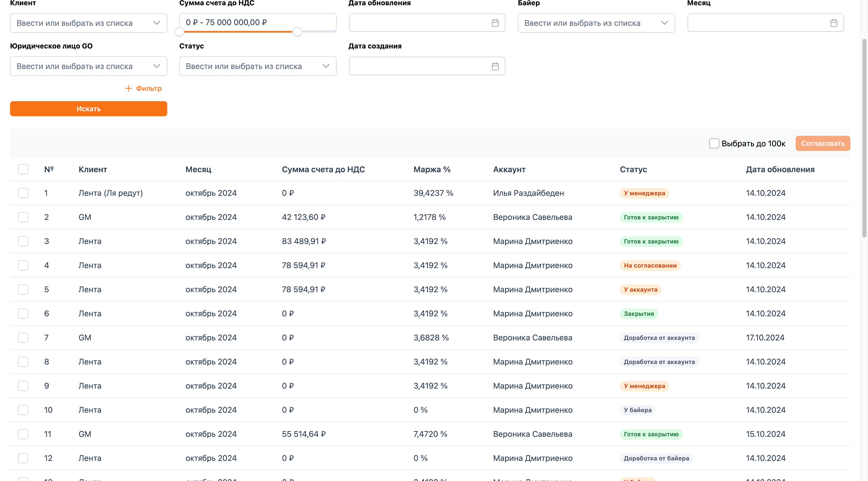Click the Дата обновления date input
Viewport: 868px width, 481px height.
click(427, 23)
